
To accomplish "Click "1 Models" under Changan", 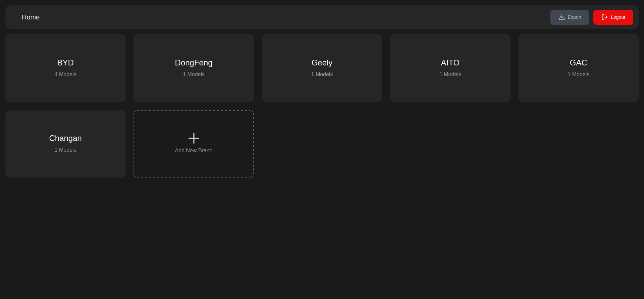I will (x=65, y=150).
